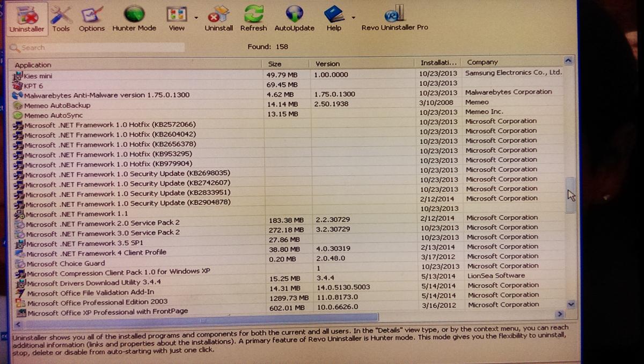Refresh the installed programs list
The image size is (644, 364).
[x=253, y=19]
